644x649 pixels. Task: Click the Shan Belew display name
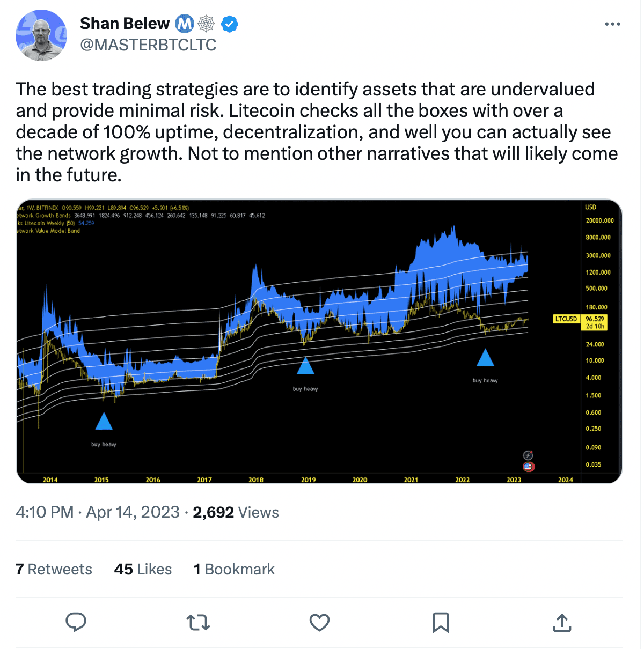tap(125, 24)
